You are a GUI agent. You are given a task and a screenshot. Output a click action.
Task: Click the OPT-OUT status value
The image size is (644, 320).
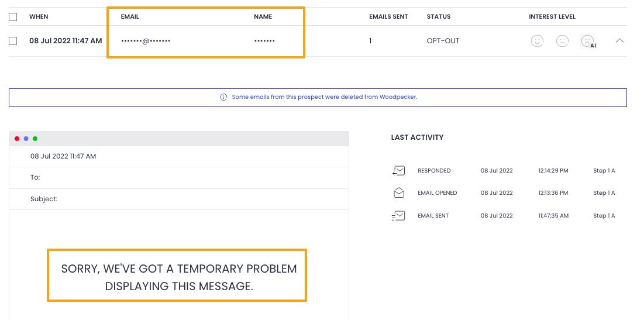click(x=443, y=41)
